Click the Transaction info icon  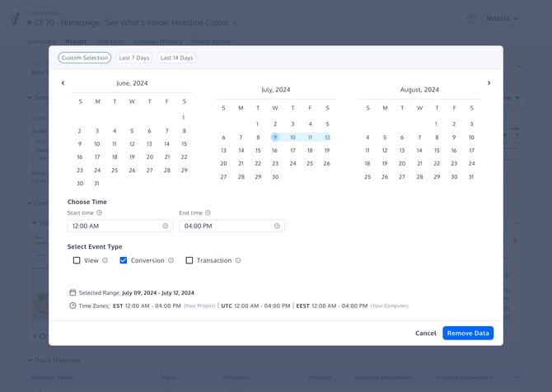238,260
